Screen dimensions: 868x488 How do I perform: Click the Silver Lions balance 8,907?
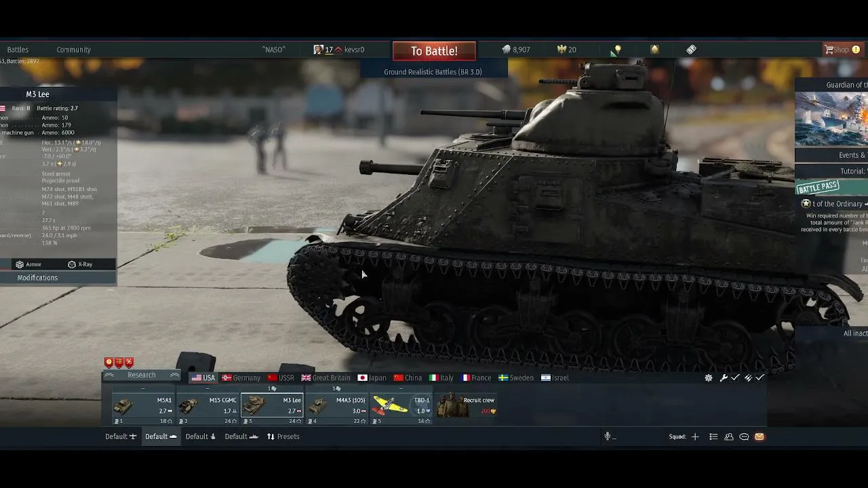pos(516,49)
